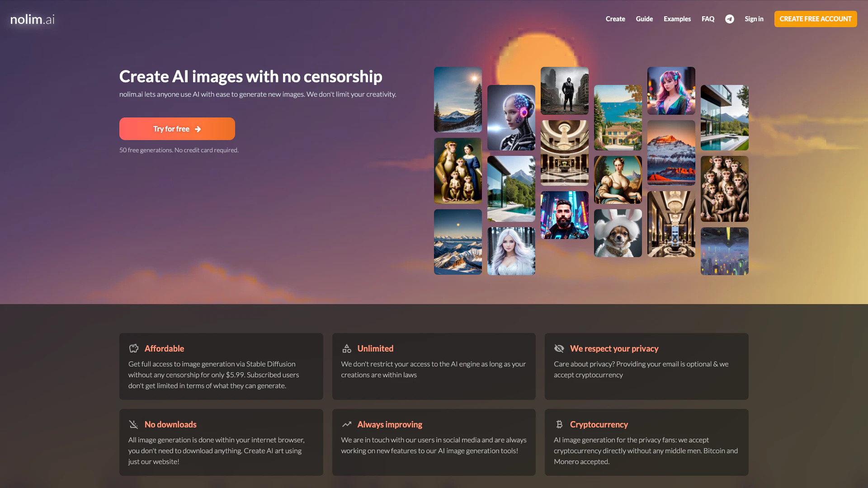Select the dog in bunny hat thumbnail
This screenshot has width=868, height=488.
[618, 233]
